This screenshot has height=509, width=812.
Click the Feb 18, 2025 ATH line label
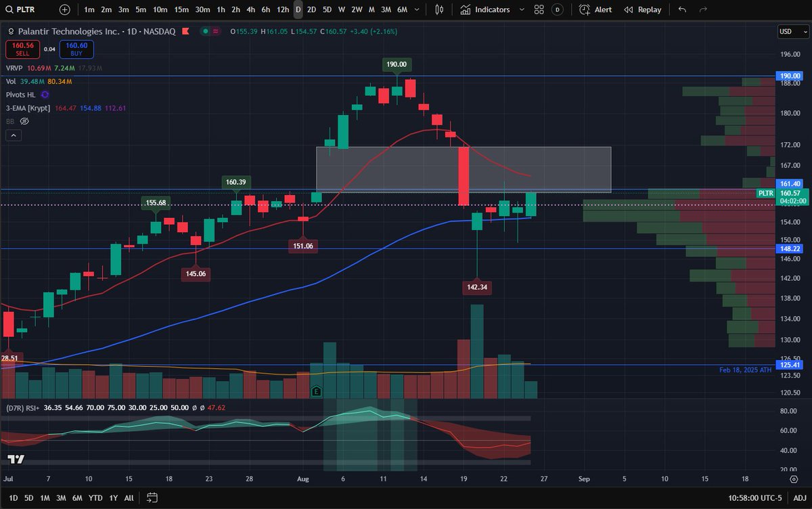746,371
